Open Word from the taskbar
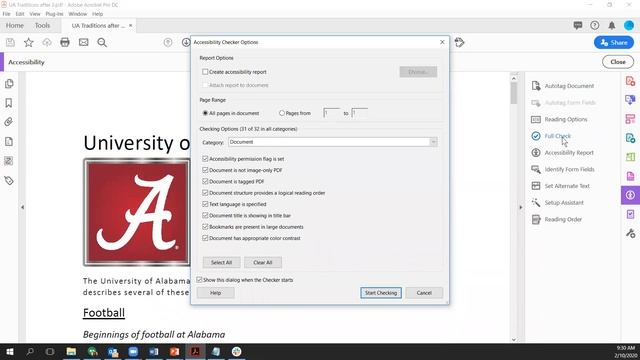This screenshot has width=640, height=360. (x=154, y=351)
